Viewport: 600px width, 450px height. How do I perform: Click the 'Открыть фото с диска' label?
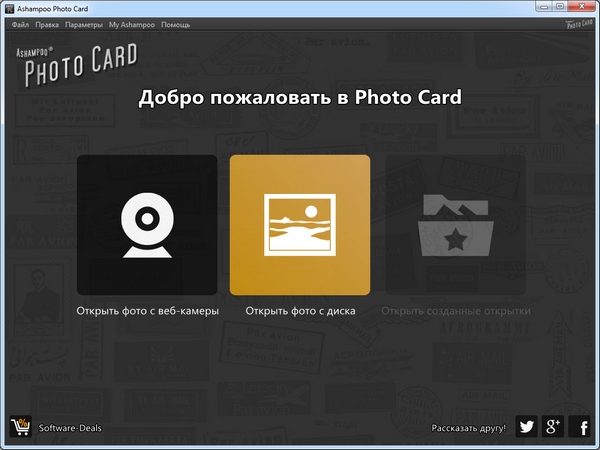[300, 311]
